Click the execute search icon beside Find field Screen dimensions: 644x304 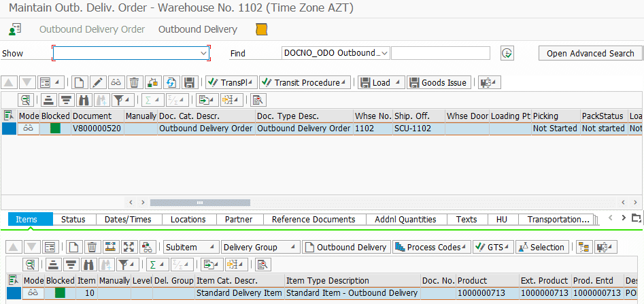coord(507,53)
